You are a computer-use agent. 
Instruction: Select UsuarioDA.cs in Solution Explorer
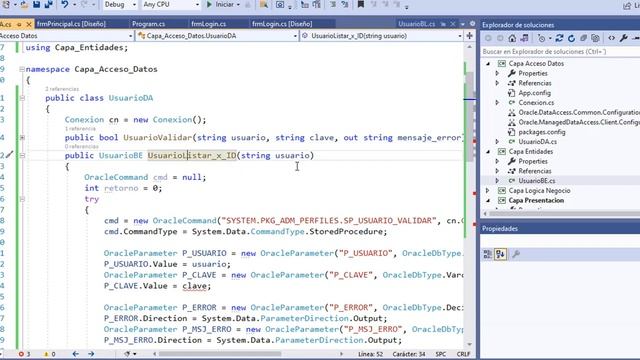[x=537, y=142]
